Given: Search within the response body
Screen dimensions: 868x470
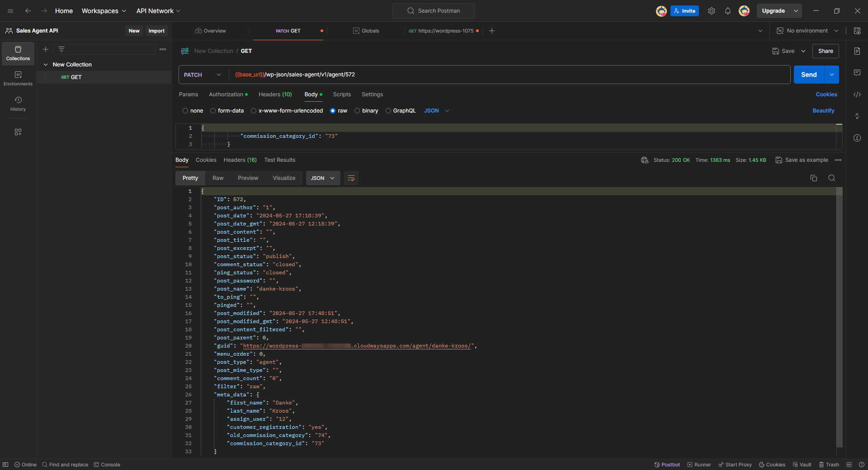Looking at the screenshot, I should pos(832,178).
